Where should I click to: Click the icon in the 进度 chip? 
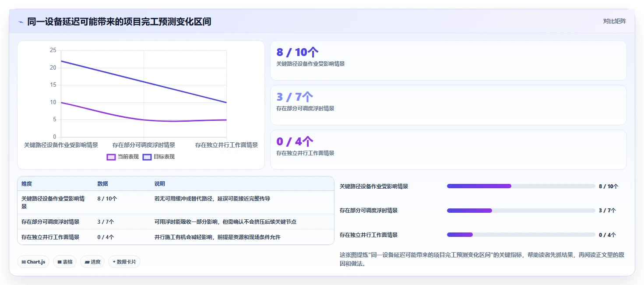click(87, 262)
